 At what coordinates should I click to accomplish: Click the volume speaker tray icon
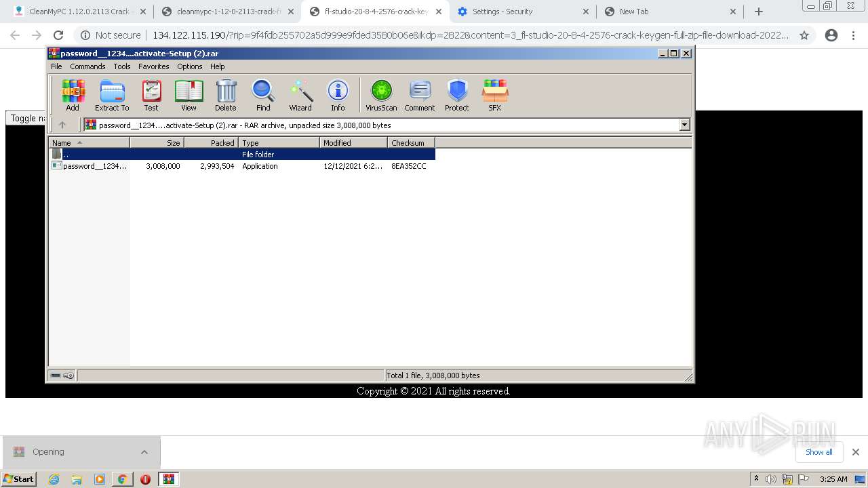pyautogui.click(x=771, y=479)
